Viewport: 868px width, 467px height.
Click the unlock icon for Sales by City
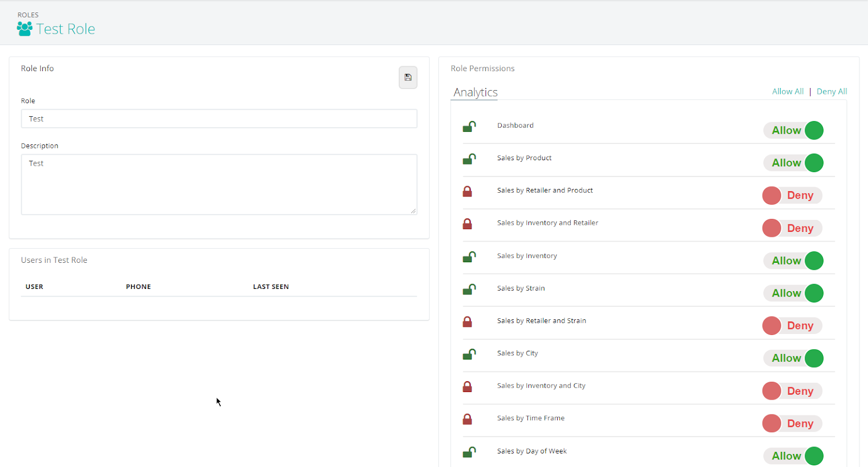point(469,354)
